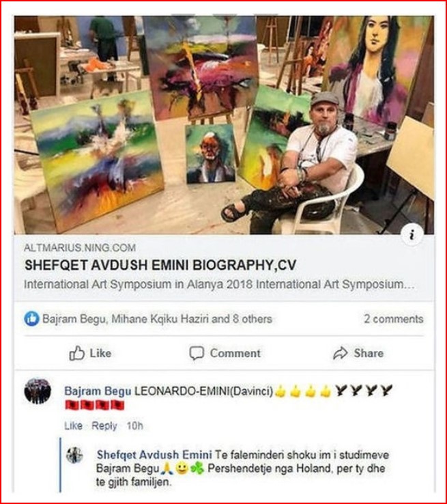Screen dimensions: 447x504
Task: Like Bajram Begu's comment
Action: pyautogui.click(x=73, y=426)
